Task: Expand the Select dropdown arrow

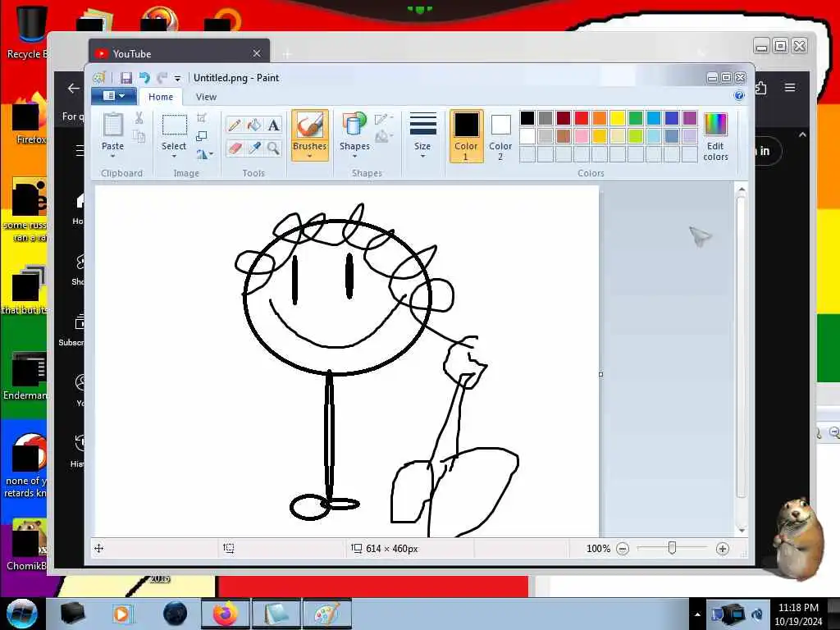Action: (174, 157)
